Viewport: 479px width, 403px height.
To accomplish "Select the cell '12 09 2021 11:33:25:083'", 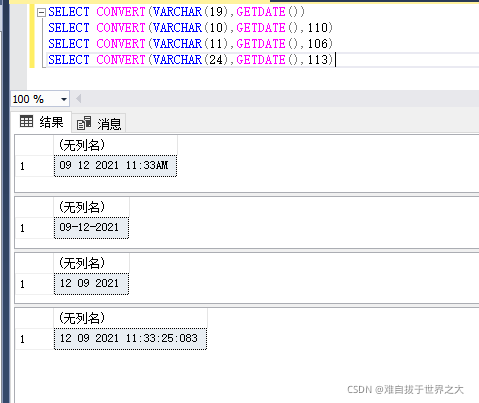I will coord(130,339).
